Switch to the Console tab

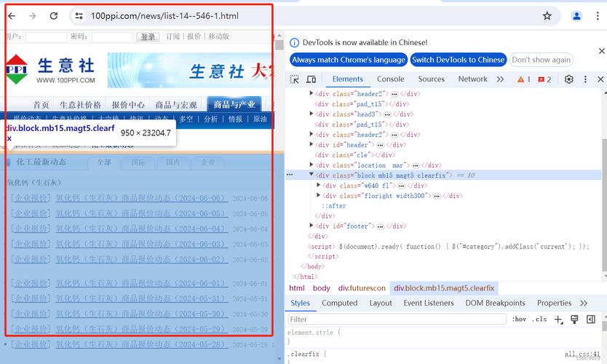[391, 79]
